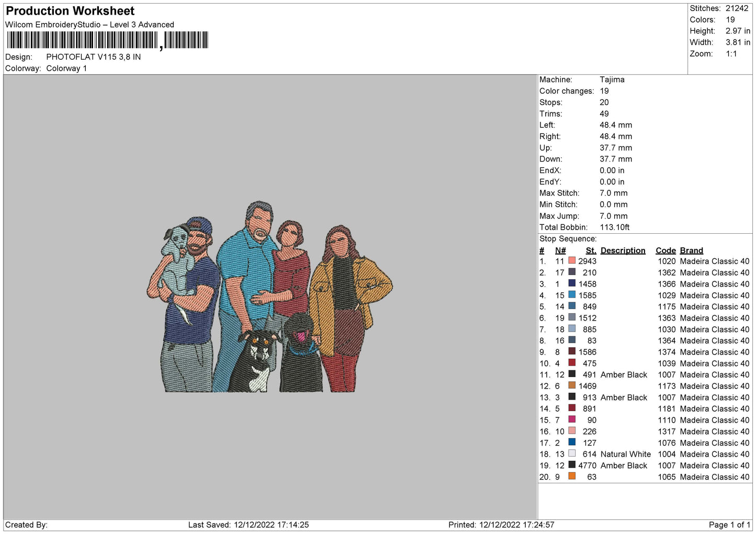
Task: Click the tan swatch for code 1173
Action: point(572,386)
